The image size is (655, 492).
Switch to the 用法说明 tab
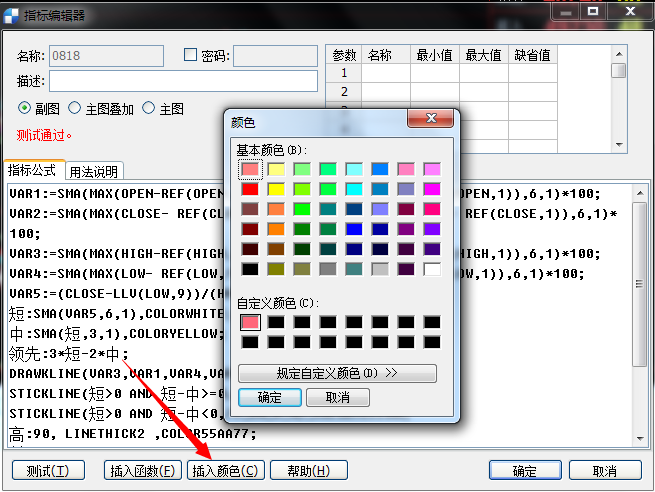(93, 171)
